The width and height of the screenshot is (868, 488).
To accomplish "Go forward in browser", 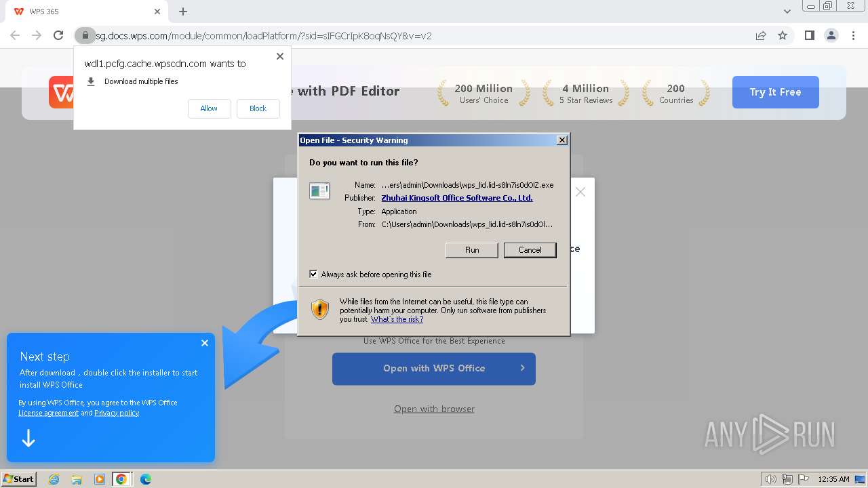I will pos(37,35).
